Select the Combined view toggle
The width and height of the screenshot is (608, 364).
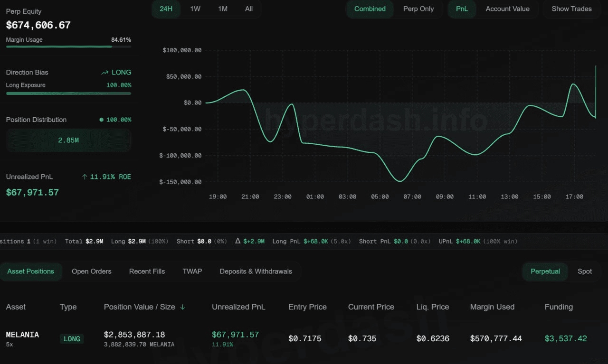(370, 9)
